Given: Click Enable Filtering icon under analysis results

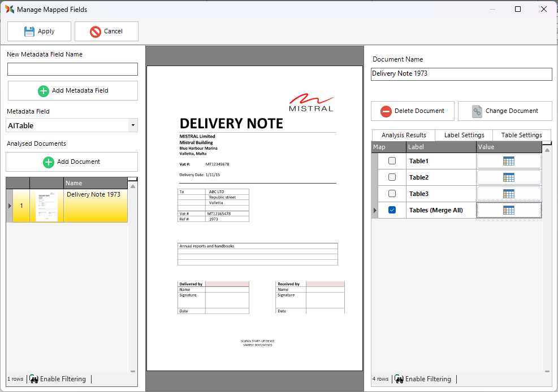Looking at the screenshot, I should [399, 379].
